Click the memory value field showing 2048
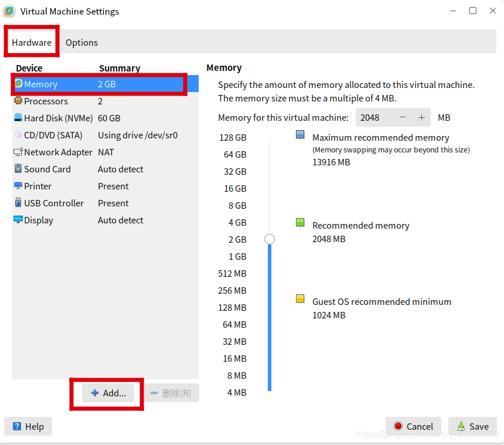This screenshot has height=445, width=504. [x=374, y=118]
